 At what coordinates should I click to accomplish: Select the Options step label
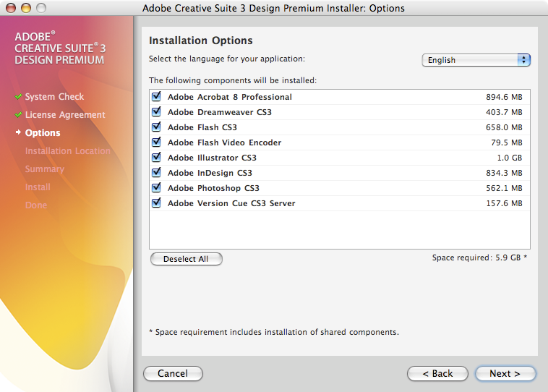pyautogui.click(x=43, y=133)
